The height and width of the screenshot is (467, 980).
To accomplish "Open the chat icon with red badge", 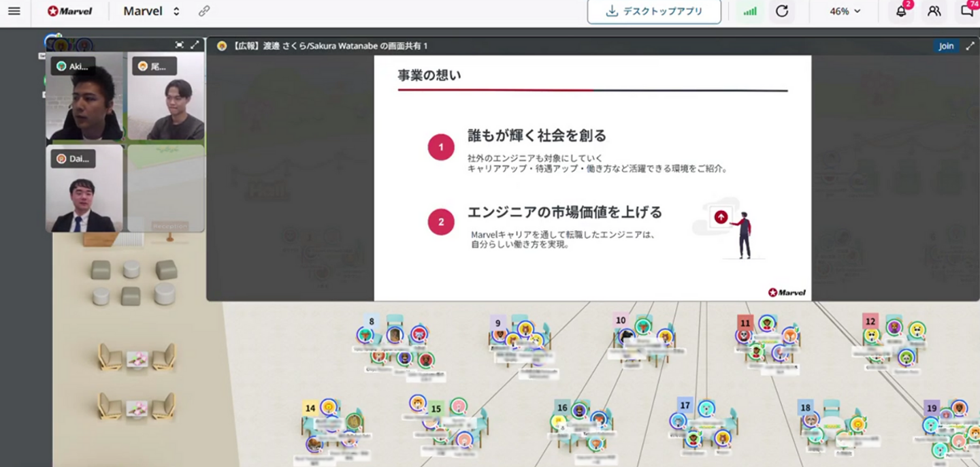I will coord(968,10).
